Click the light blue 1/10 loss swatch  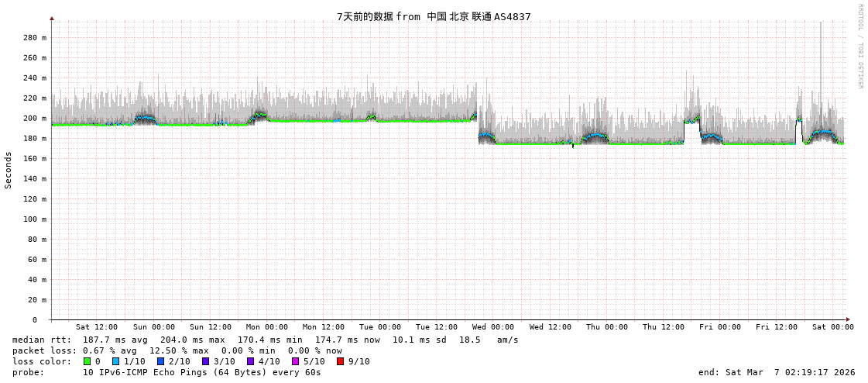116,361
